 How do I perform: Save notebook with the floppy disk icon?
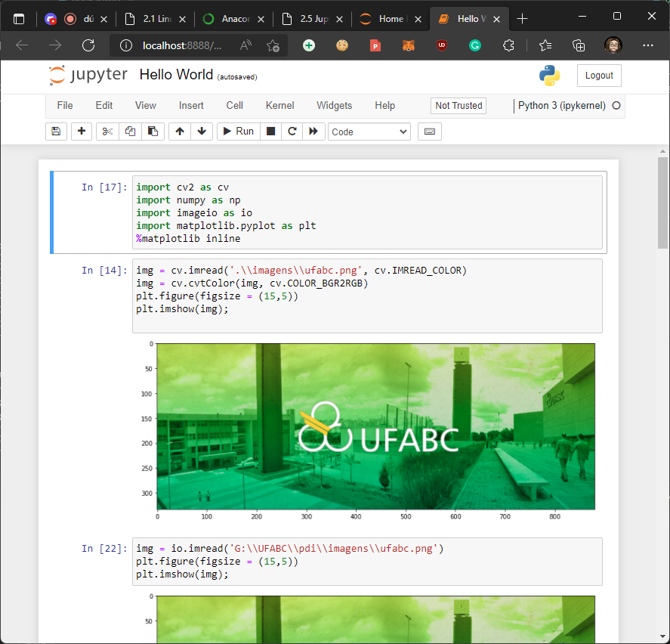point(56,132)
